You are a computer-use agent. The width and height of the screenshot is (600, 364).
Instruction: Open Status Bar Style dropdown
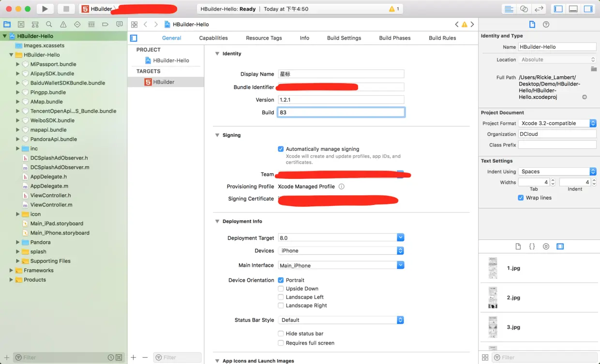coord(341,320)
